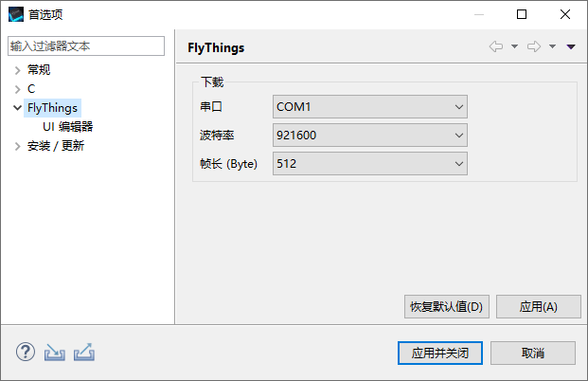
Task: Expand the 安装 / 更新 tree node
Action: [17, 146]
